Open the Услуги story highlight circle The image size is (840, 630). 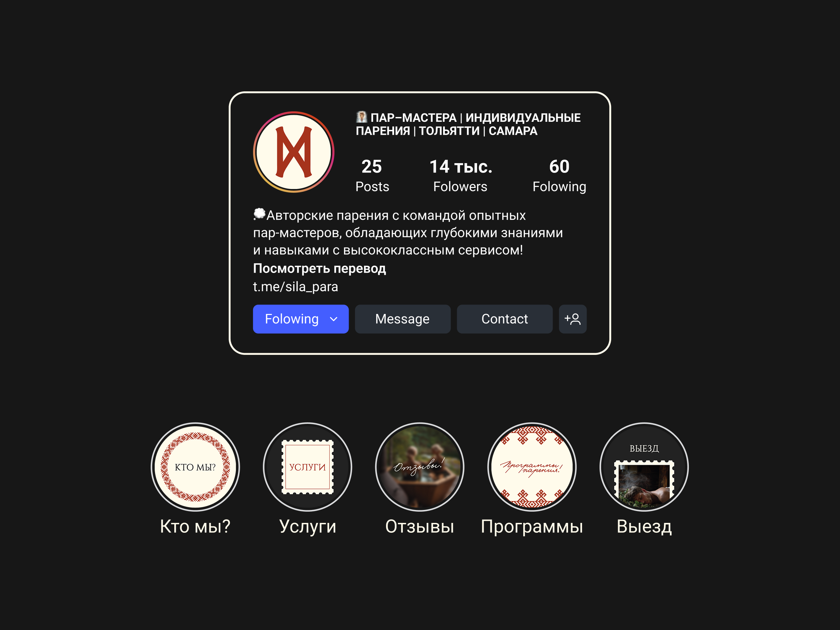click(x=308, y=467)
